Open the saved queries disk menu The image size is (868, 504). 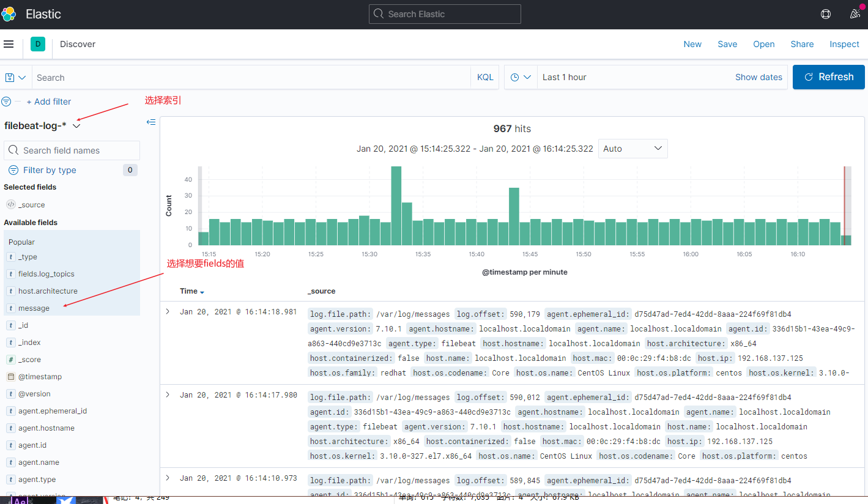pos(15,78)
